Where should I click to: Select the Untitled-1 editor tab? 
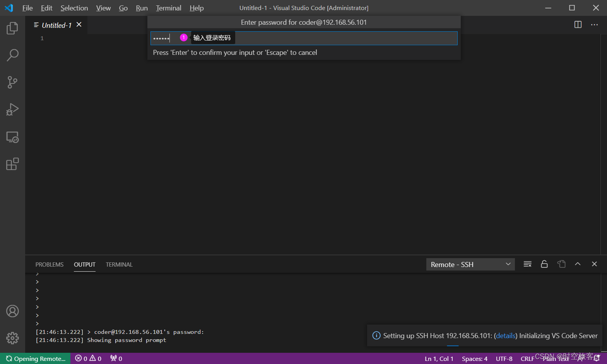(56, 25)
